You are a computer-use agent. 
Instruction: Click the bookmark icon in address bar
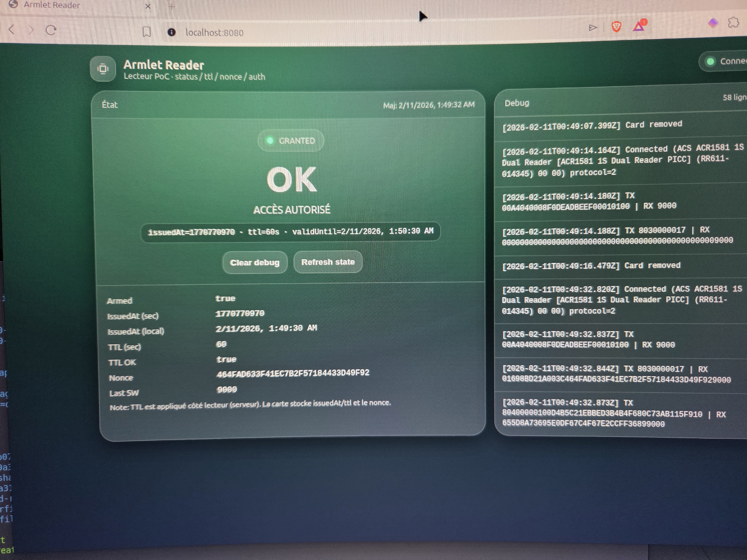point(147,32)
